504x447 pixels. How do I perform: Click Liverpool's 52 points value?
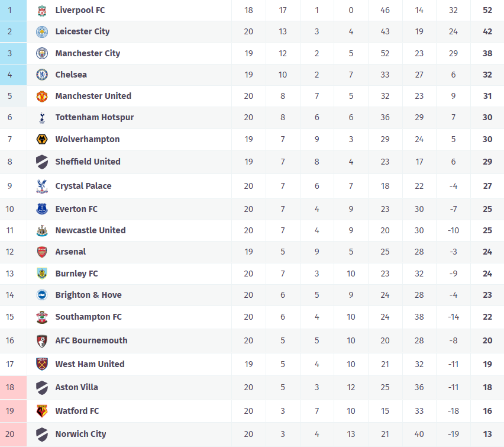point(487,10)
